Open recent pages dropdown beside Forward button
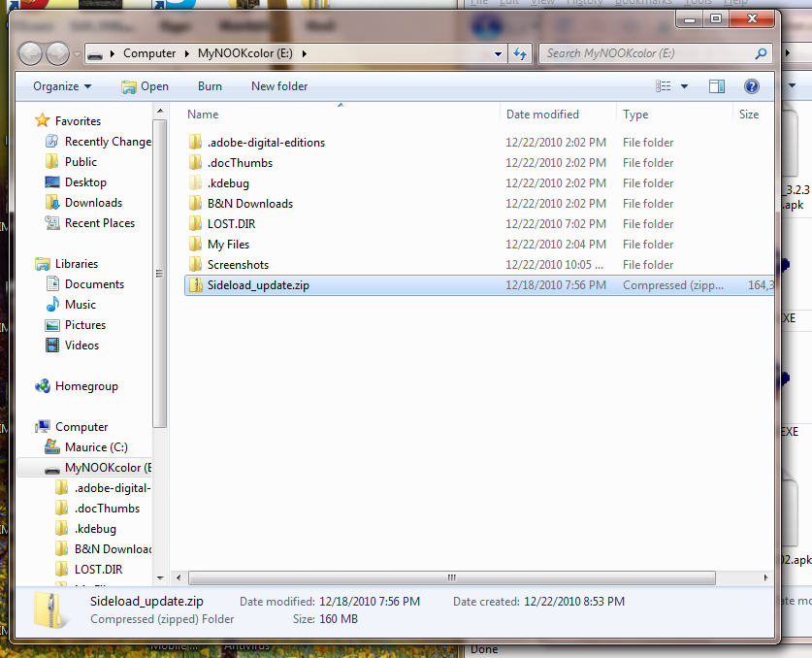The width and height of the screenshot is (812, 658). (x=78, y=54)
